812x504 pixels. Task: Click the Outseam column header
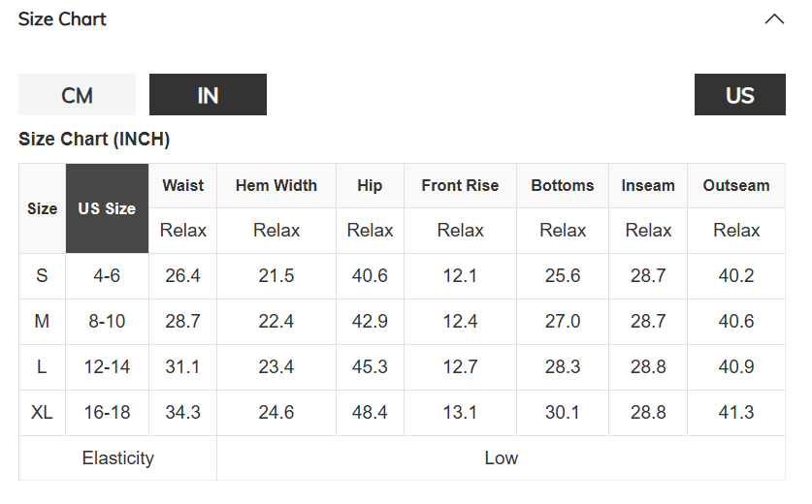tap(736, 185)
